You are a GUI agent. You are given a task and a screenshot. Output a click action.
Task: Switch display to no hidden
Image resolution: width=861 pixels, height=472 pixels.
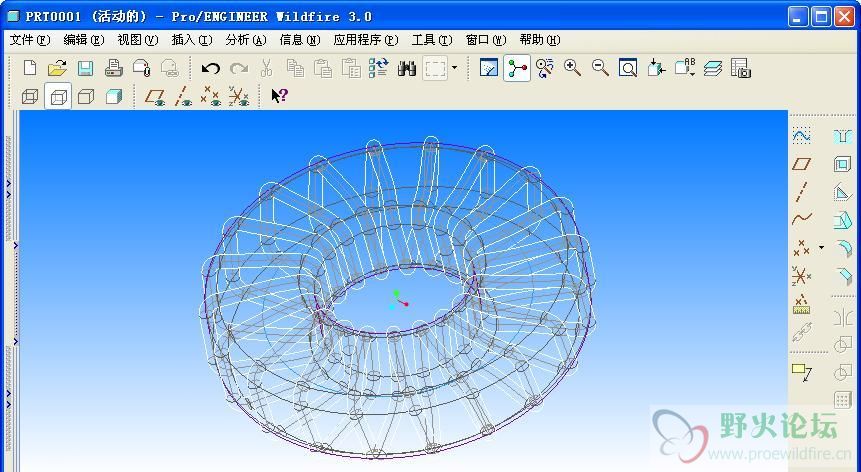pyautogui.click(x=86, y=97)
